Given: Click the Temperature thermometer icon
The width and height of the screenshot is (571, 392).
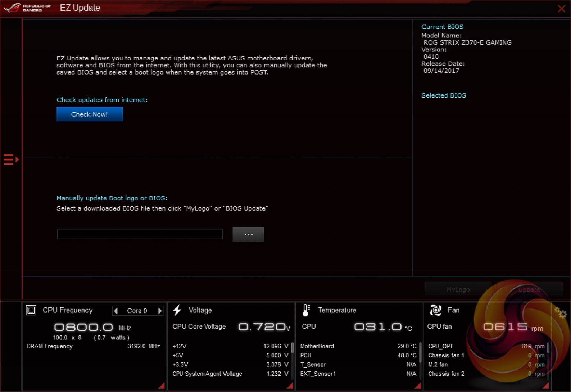Looking at the screenshot, I should 306,310.
